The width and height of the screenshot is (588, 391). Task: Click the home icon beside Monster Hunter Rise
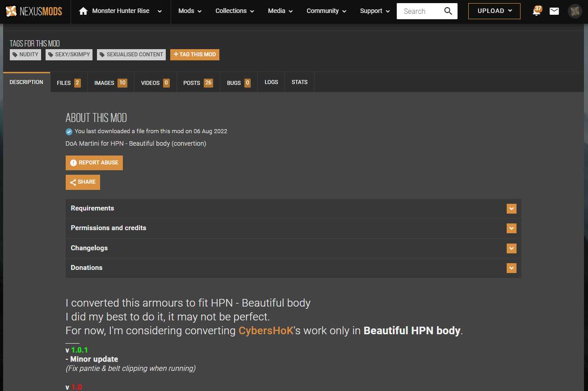point(83,11)
